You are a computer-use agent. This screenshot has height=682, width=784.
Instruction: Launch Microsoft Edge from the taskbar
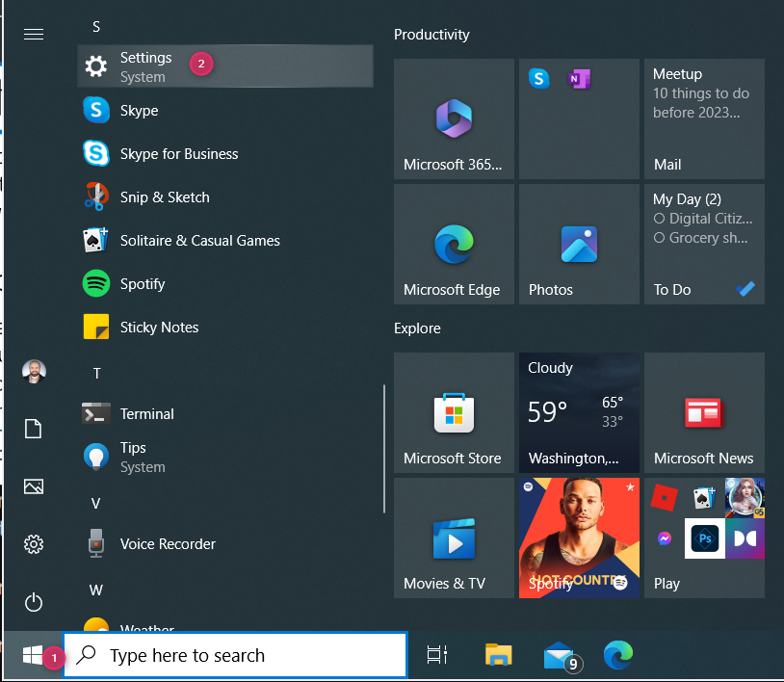[x=617, y=655]
